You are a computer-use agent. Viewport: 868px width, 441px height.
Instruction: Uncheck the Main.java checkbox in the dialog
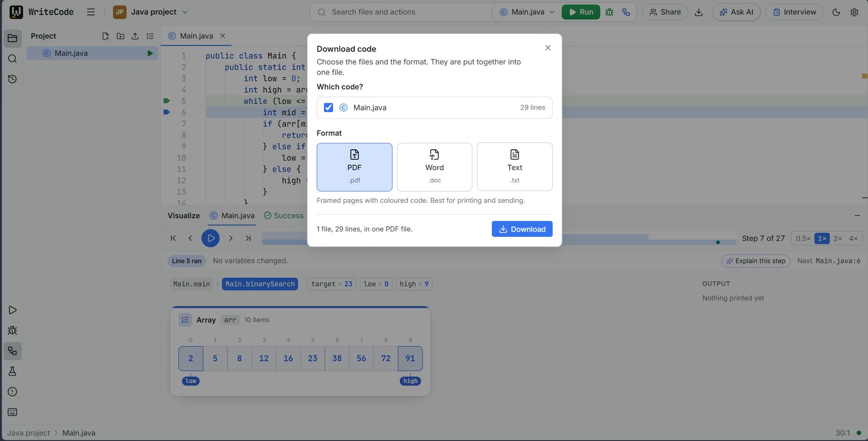tap(329, 108)
